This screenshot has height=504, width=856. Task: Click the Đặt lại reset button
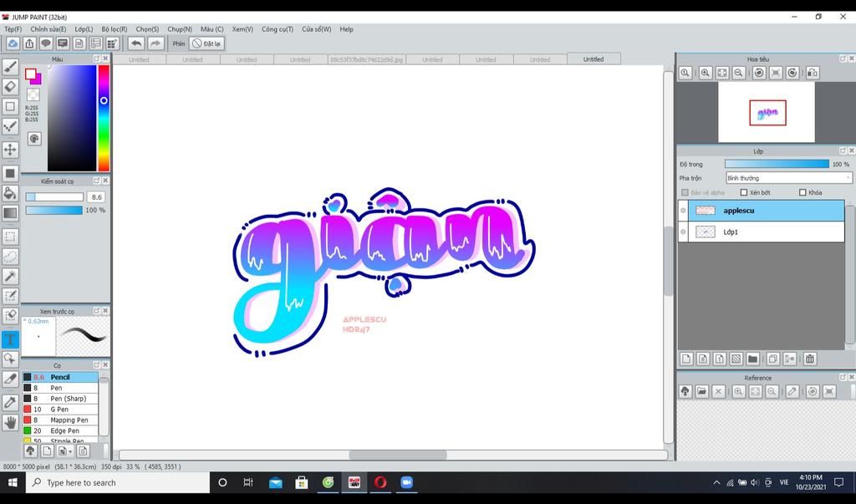click(x=206, y=43)
